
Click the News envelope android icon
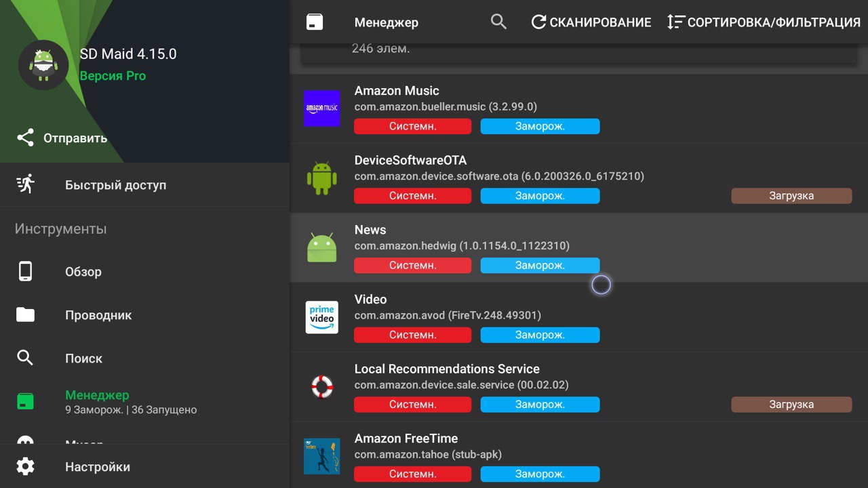coord(321,247)
